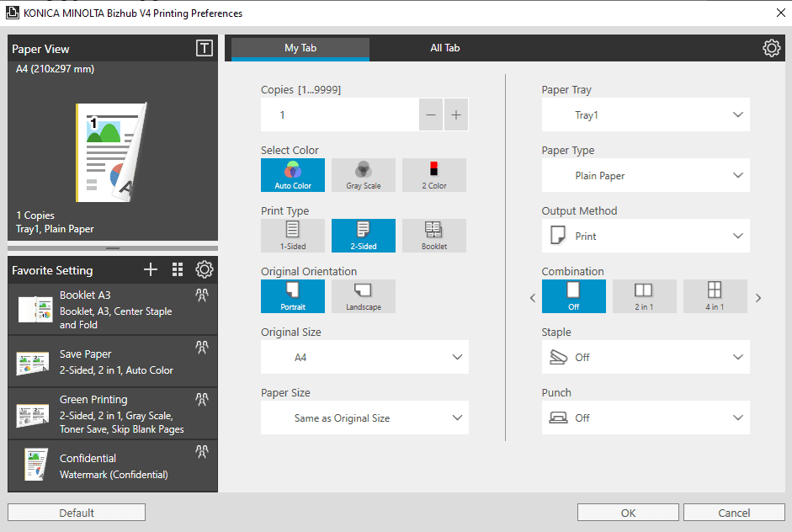
Task: Click 'A4 (210x297 mm)' paper size text
Action: 55,69
